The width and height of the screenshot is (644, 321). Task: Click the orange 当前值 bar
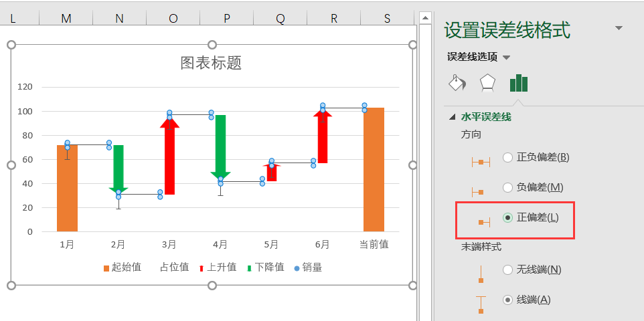[374, 170]
